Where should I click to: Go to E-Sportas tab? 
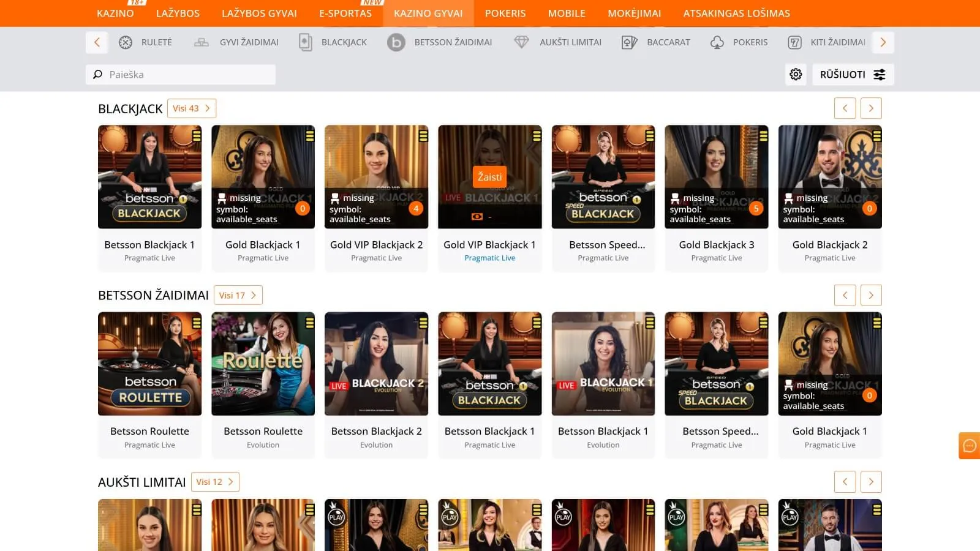[345, 13]
